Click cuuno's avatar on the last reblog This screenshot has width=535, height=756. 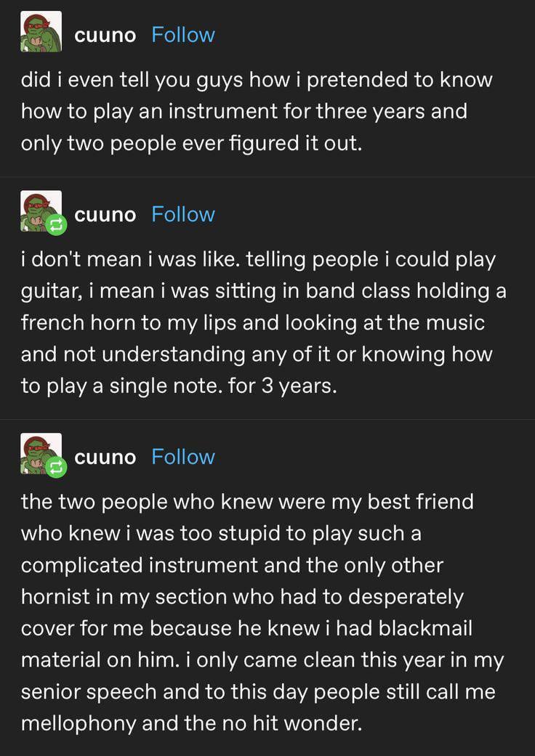pos(38,451)
